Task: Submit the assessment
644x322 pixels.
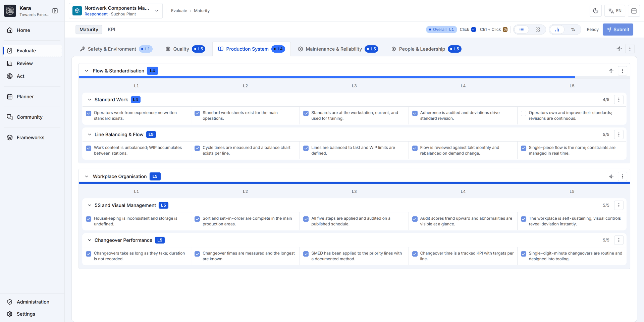Action: point(618,30)
